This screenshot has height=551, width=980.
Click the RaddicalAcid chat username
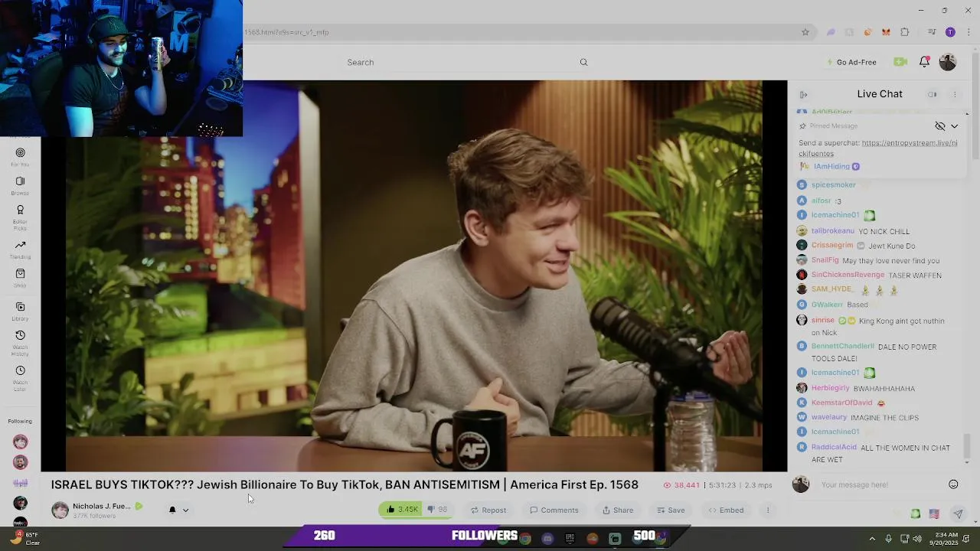pyautogui.click(x=834, y=447)
